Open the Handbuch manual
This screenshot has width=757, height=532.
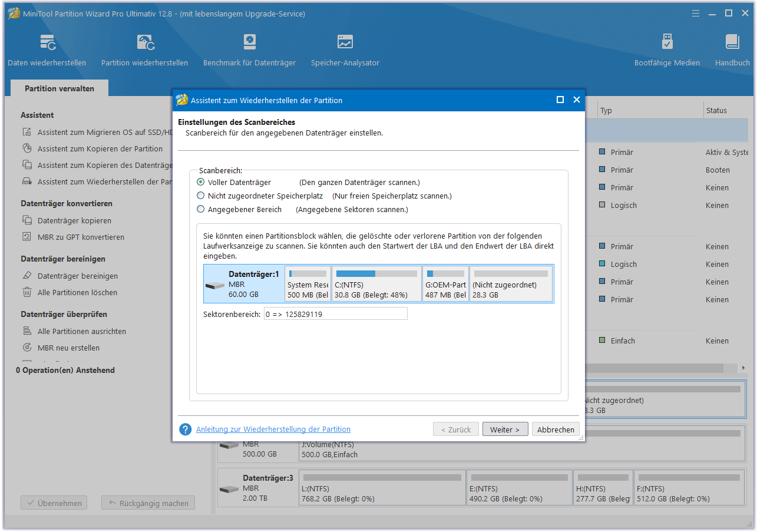(x=732, y=50)
